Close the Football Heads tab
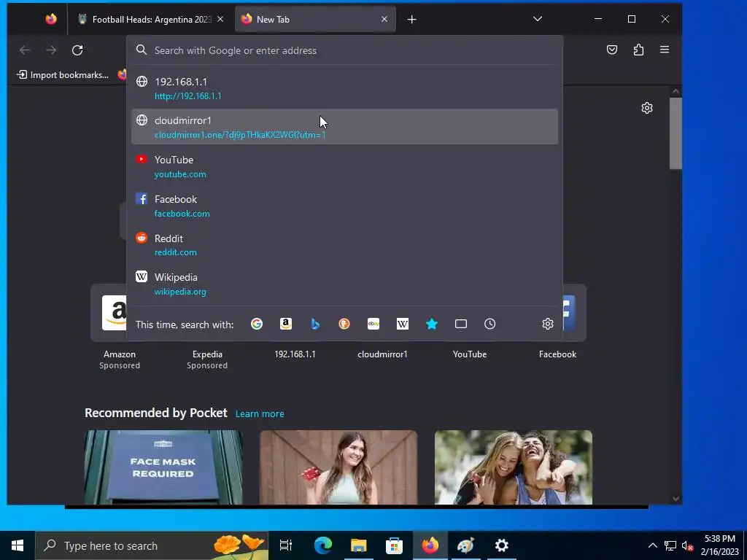Screen dimensions: 747x560 (x=220, y=19)
